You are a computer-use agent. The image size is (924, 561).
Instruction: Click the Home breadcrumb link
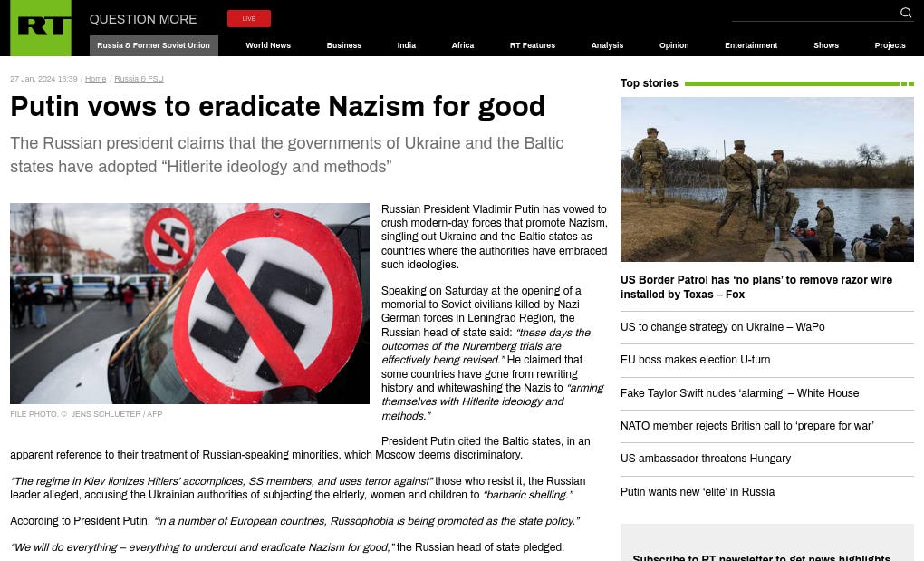[x=95, y=79]
